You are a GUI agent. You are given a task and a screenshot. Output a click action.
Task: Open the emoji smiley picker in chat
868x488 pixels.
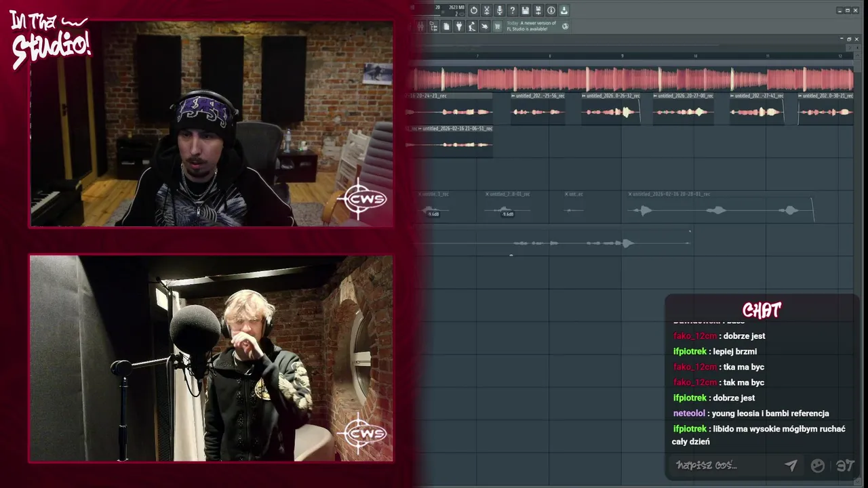click(818, 465)
